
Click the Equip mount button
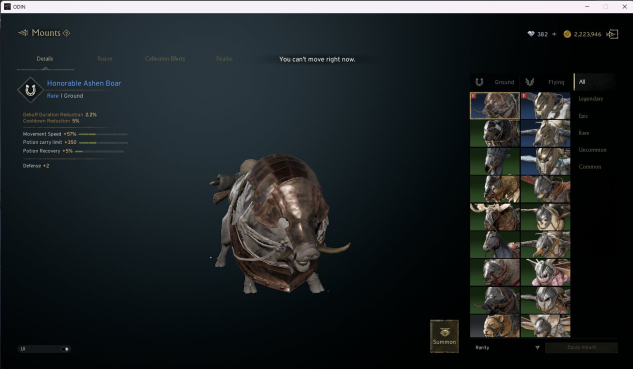point(581,348)
